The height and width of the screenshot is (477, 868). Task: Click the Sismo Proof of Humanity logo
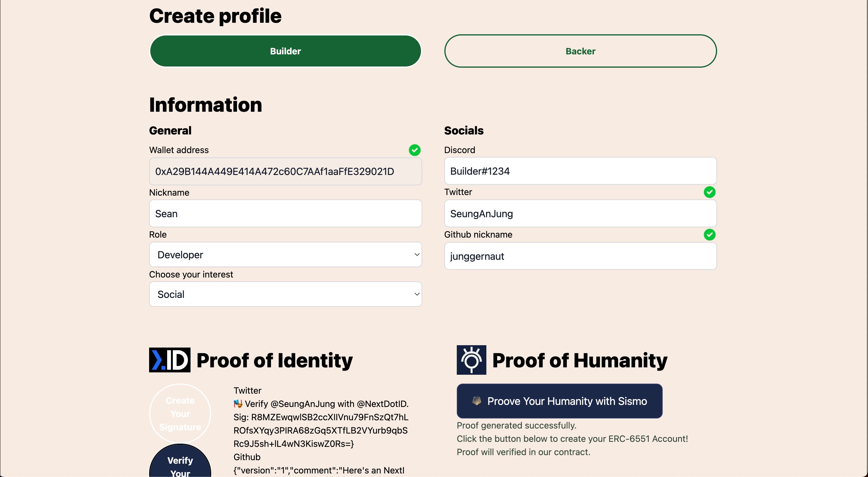pos(471,360)
